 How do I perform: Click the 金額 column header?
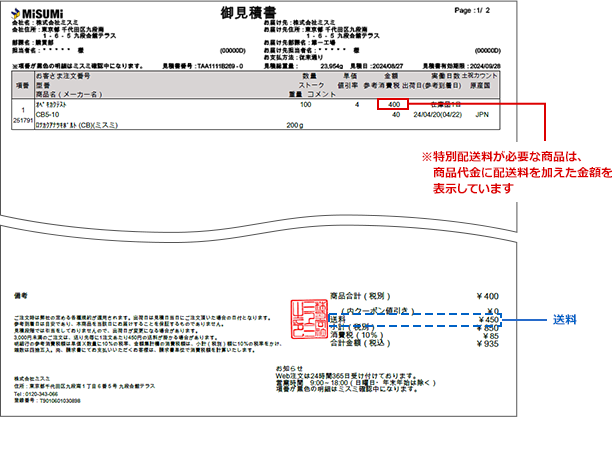pos(391,76)
